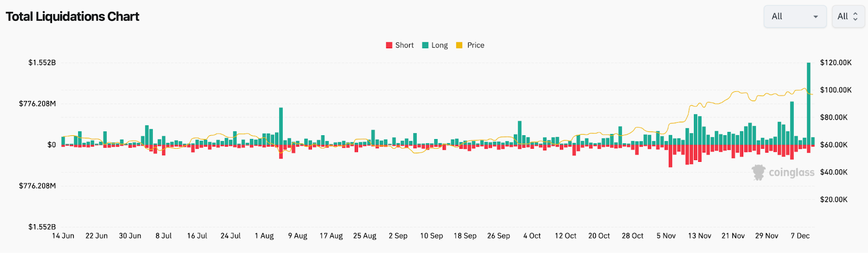Click the 14 Jun axis date label
The image size is (868, 253).
[x=63, y=236]
